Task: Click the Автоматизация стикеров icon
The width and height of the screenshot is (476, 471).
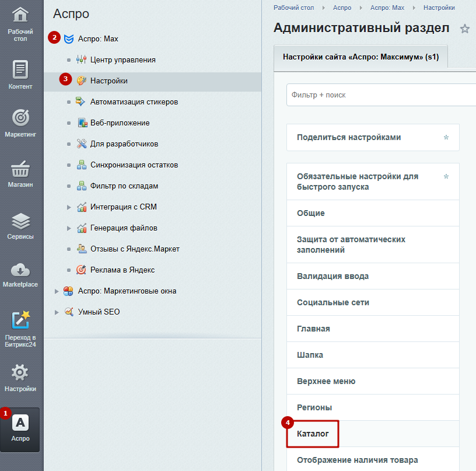Action: [x=80, y=102]
